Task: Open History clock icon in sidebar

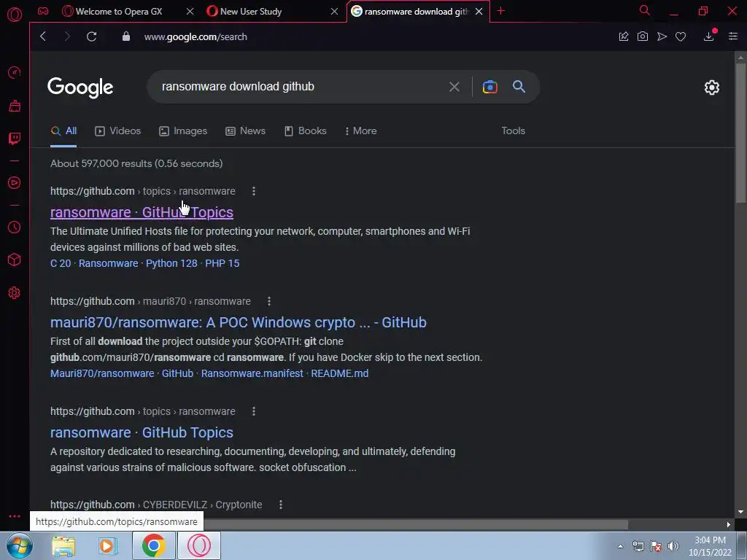Action: click(15, 227)
